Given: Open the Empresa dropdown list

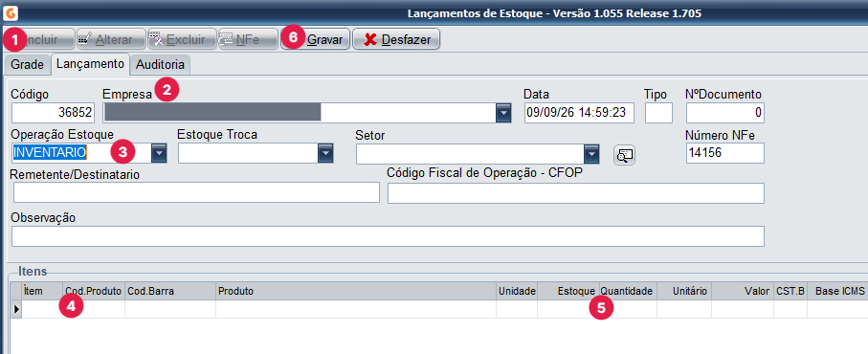Looking at the screenshot, I should pyautogui.click(x=502, y=113).
